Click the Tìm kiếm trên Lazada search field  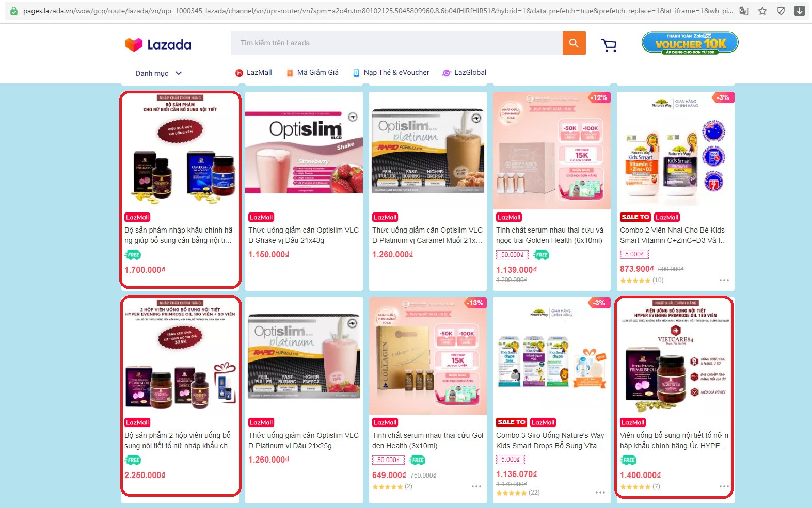coord(396,43)
